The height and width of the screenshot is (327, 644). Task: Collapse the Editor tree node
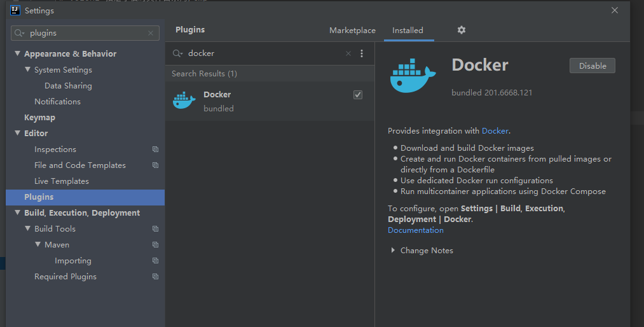tap(18, 133)
